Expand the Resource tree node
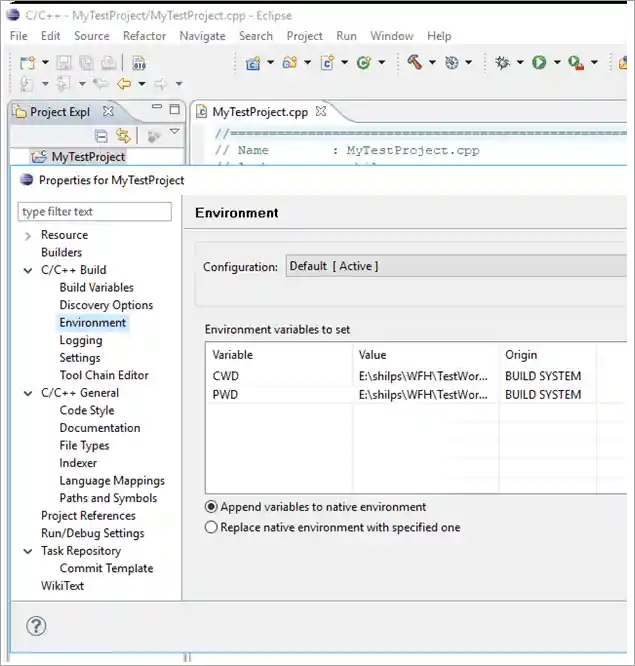 pyautogui.click(x=28, y=236)
